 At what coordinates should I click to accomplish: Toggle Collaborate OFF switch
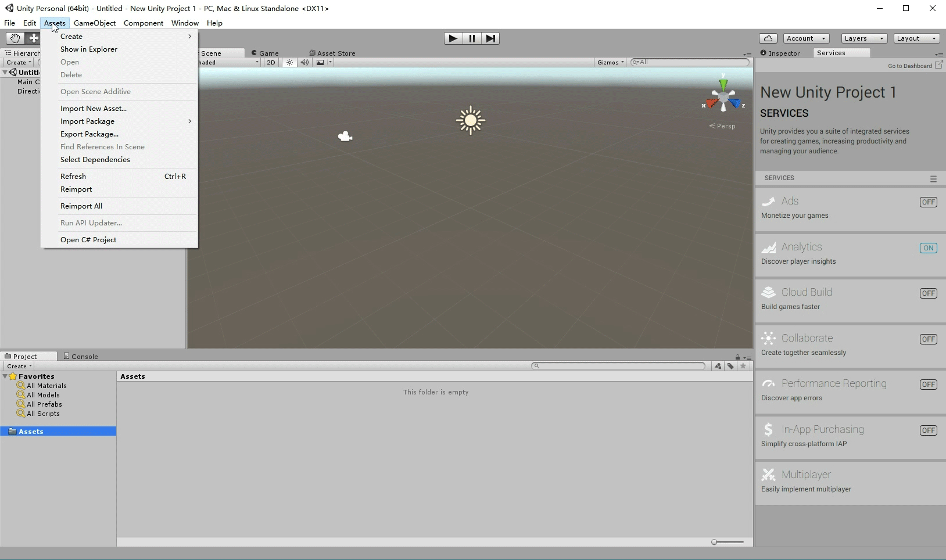click(x=928, y=339)
